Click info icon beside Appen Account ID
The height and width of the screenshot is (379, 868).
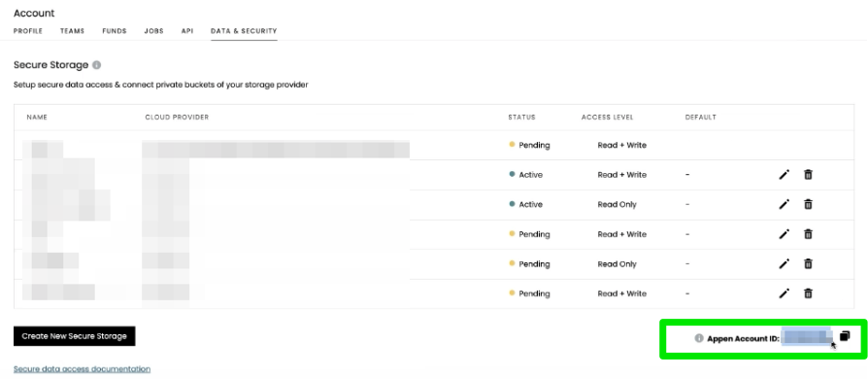point(699,338)
